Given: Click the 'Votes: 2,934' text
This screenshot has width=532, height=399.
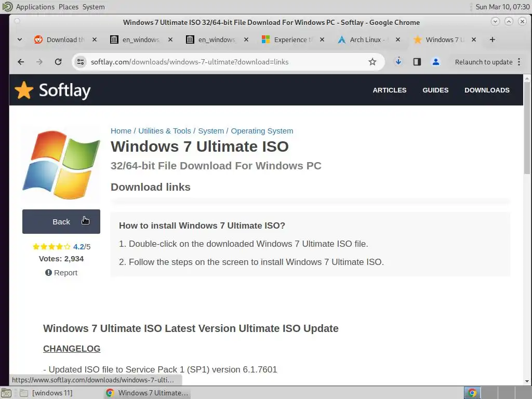Looking at the screenshot, I should pos(61,259).
